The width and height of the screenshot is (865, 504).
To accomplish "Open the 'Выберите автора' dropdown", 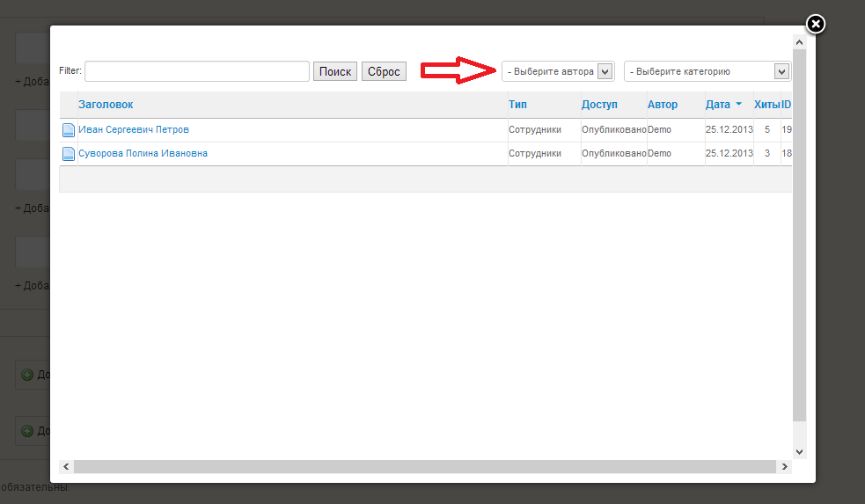I will point(557,71).
